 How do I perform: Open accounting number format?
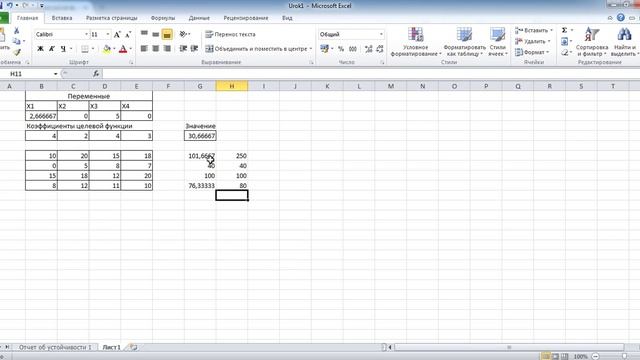point(324,49)
